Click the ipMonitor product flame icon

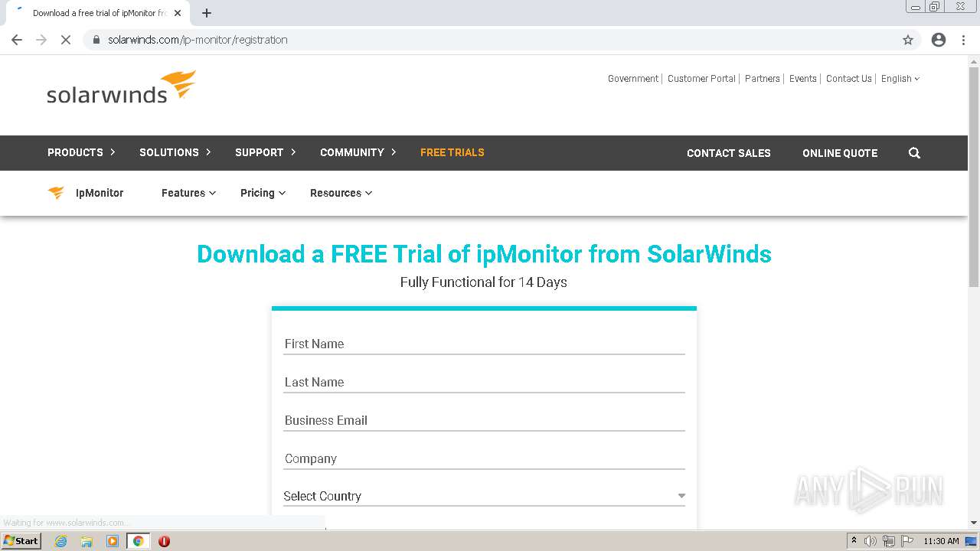[56, 193]
